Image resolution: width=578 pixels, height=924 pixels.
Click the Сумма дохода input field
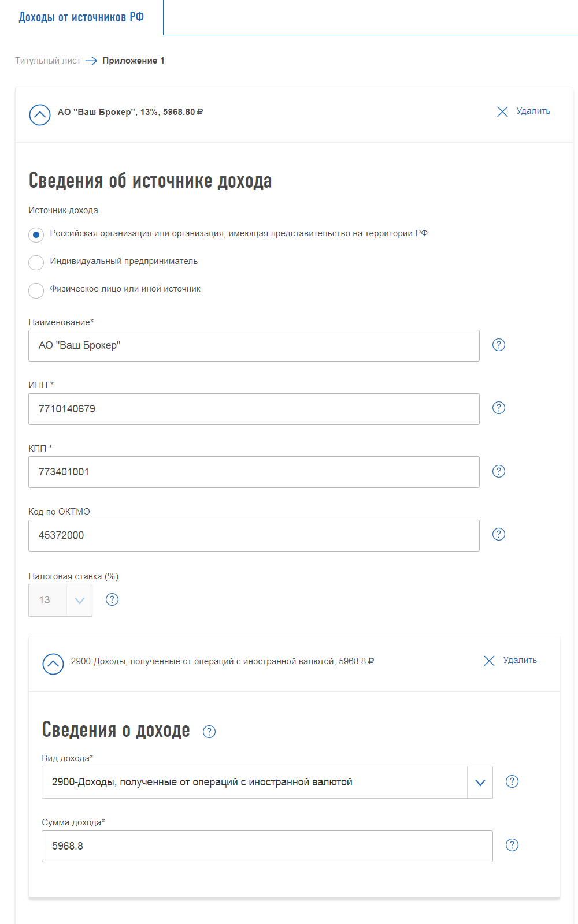pyautogui.click(x=267, y=846)
